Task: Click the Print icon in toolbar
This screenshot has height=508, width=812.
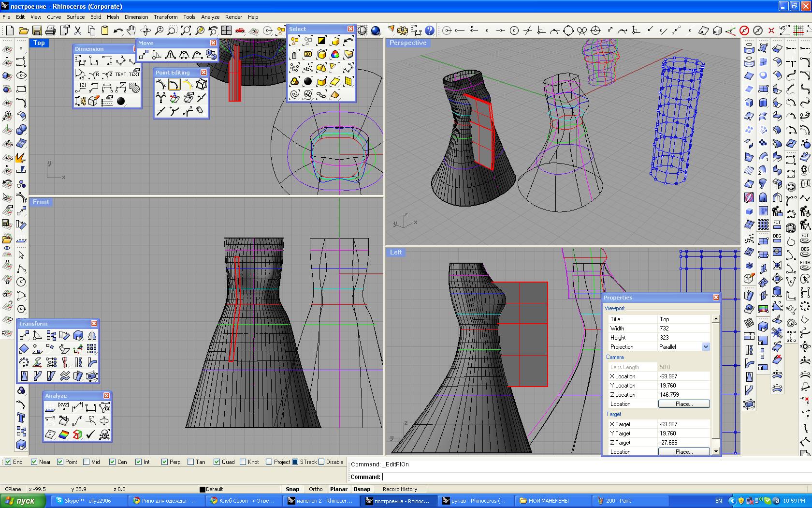Action: [x=50, y=30]
